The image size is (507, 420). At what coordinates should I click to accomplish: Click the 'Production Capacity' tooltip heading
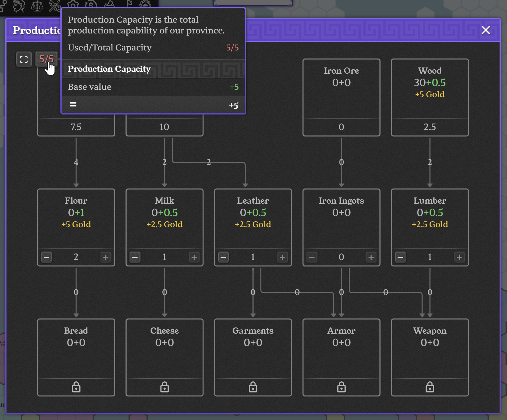(109, 69)
